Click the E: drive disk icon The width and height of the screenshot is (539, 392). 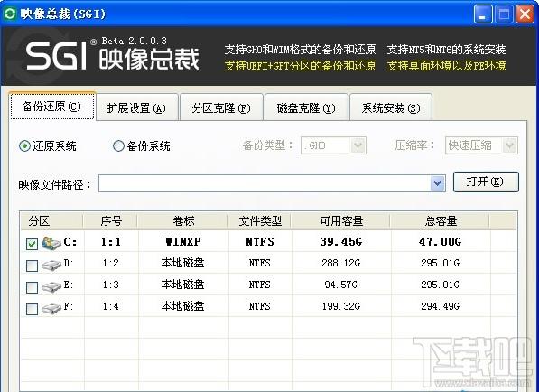[51, 286]
